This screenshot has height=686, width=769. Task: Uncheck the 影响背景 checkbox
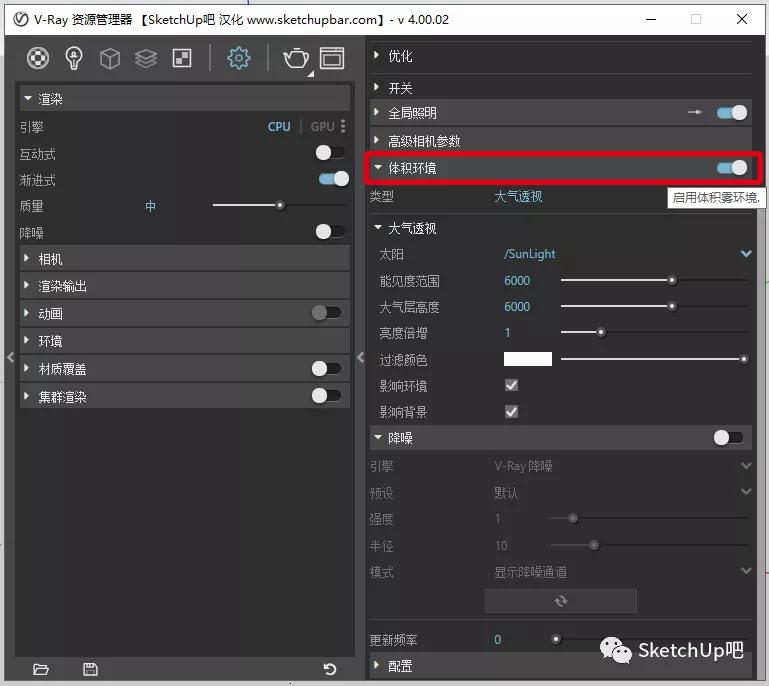click(512, 411)
